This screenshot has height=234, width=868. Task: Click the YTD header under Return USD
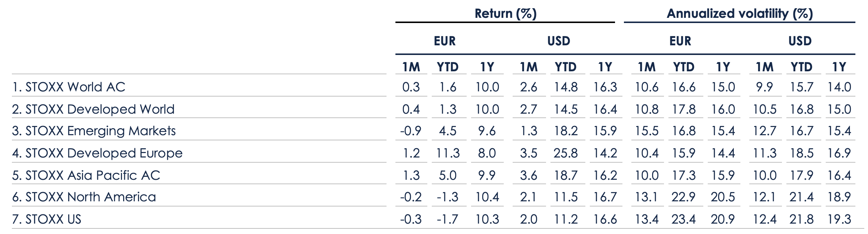[565, 67]
